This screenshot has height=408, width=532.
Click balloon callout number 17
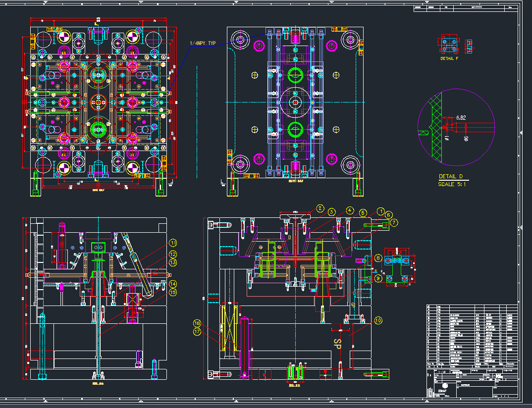coord(197,332)
